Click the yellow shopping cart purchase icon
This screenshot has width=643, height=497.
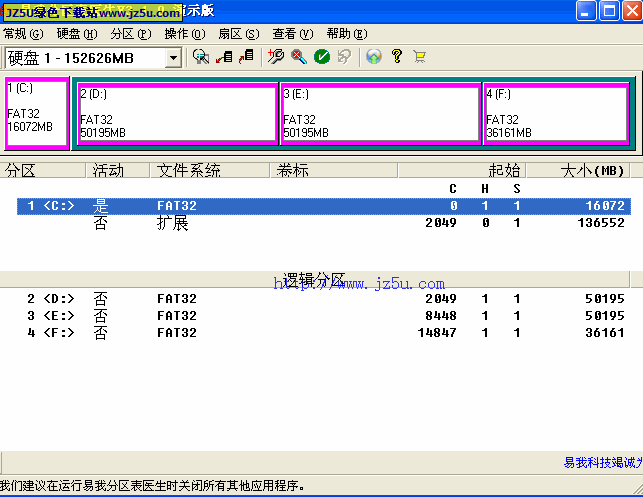click(x=420, y=57)
